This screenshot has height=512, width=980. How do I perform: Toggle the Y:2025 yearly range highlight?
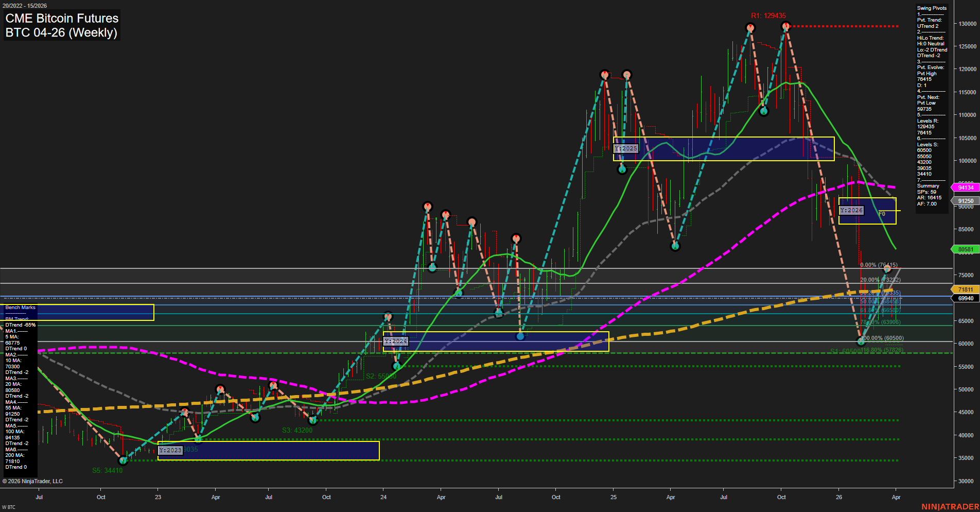tap(625, 148)
